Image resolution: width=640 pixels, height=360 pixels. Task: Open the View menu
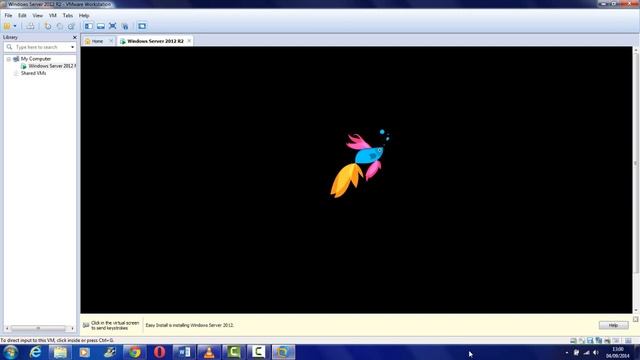pos(38,16)
